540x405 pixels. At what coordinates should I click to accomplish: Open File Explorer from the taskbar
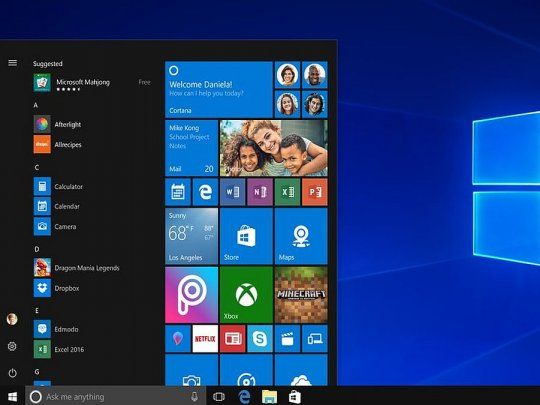tap(269, 397)
